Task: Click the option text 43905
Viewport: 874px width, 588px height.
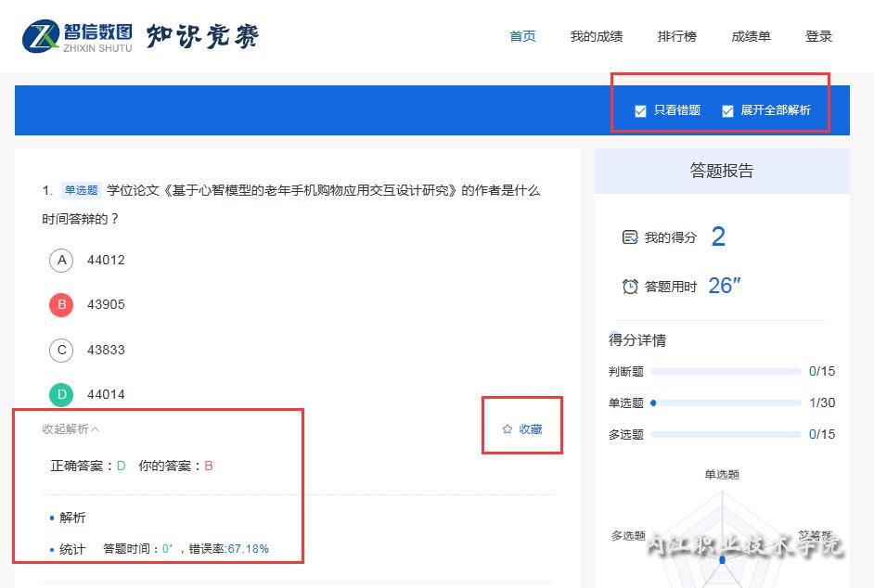Action: tap(106, 305)
